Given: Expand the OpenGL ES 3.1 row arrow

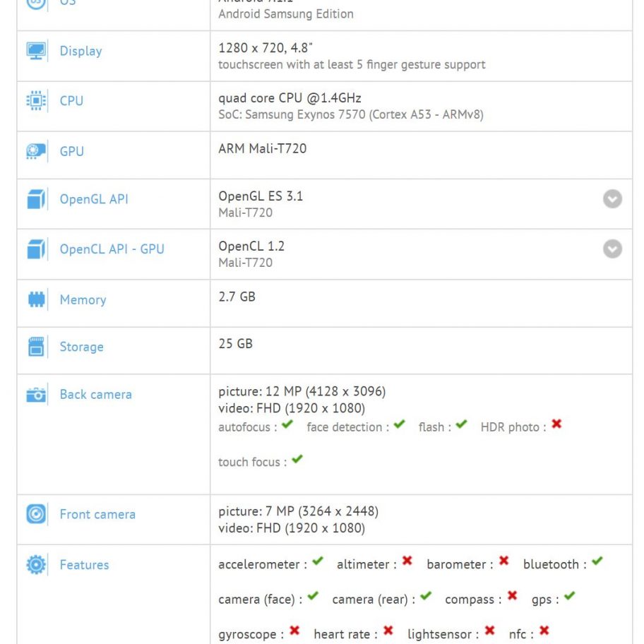Looking at the screenshot, I should (612, 199).
